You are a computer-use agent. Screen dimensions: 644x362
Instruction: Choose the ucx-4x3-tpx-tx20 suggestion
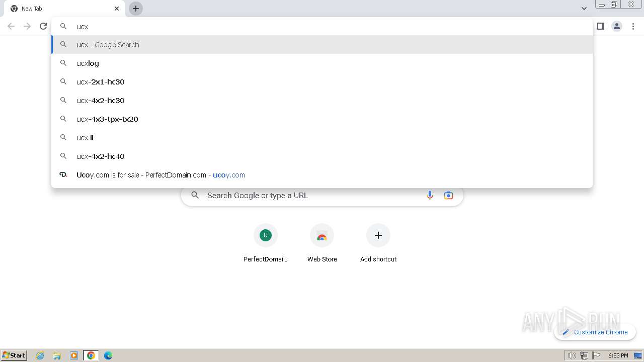click(322, 119)
